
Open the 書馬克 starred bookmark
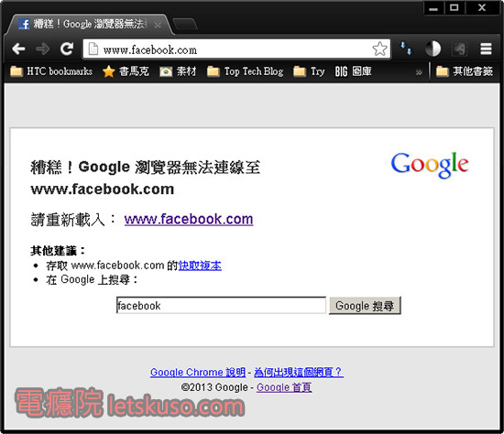126,71
